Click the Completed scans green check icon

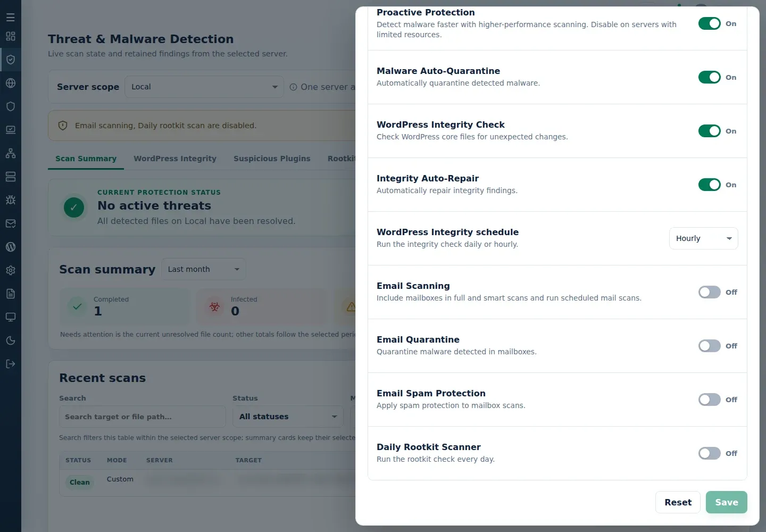coord(78,306)
